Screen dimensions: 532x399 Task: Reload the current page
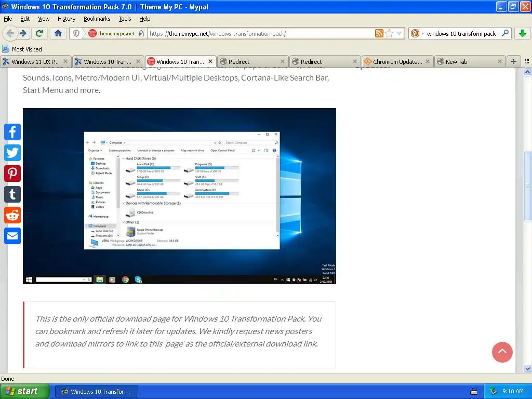pos(39,33)
